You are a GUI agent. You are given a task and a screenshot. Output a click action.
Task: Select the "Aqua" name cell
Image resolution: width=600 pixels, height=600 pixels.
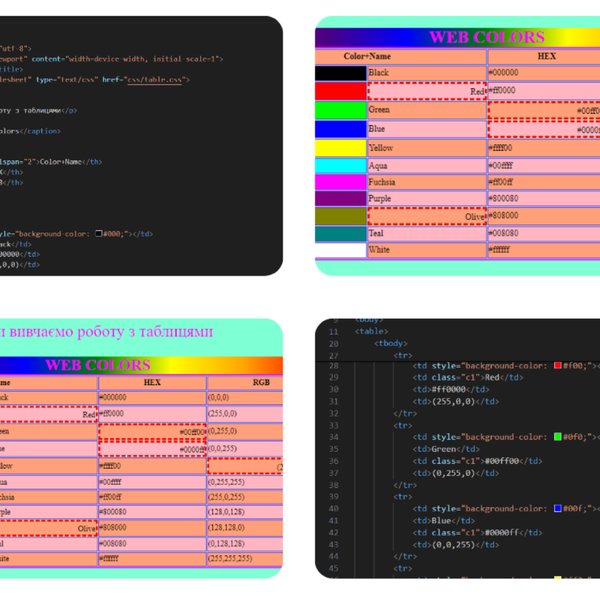[427, 166]
